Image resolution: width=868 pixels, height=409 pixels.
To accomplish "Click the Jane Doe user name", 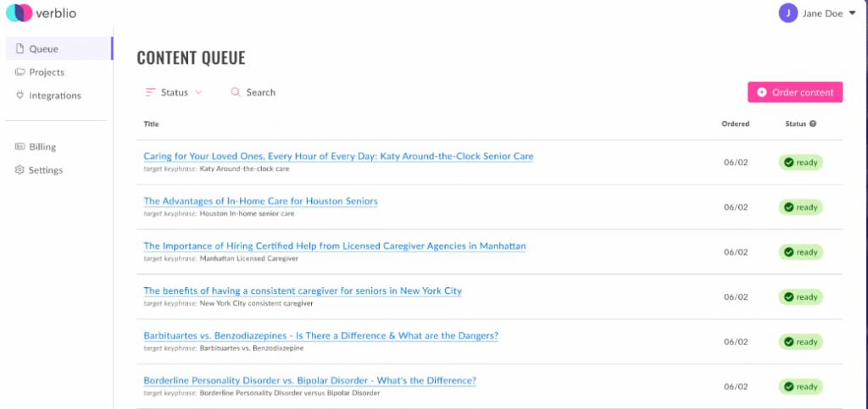I will 822,14.
